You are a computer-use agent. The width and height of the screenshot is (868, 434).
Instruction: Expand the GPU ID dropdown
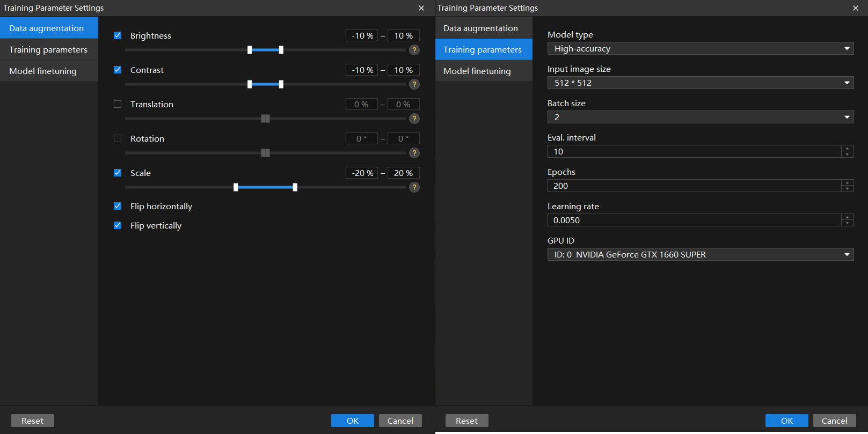[x=701, y=254]
